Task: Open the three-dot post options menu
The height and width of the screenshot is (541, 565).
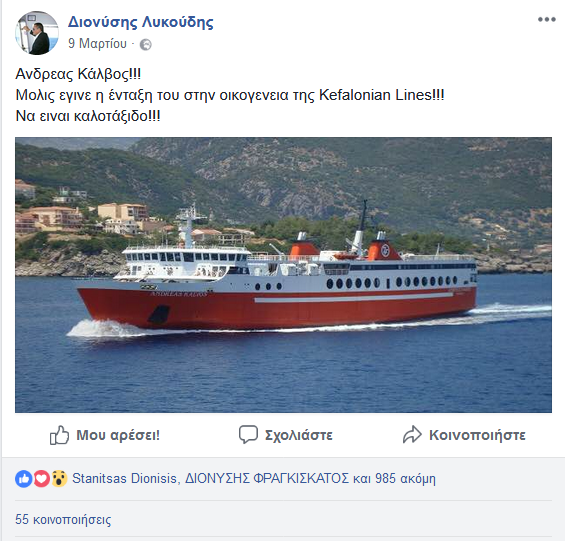Action: 547,19
